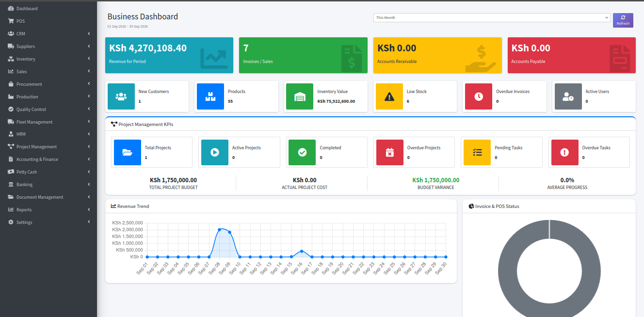Click the Inventory dolly icon in sidebar

[x=11, y=59]
